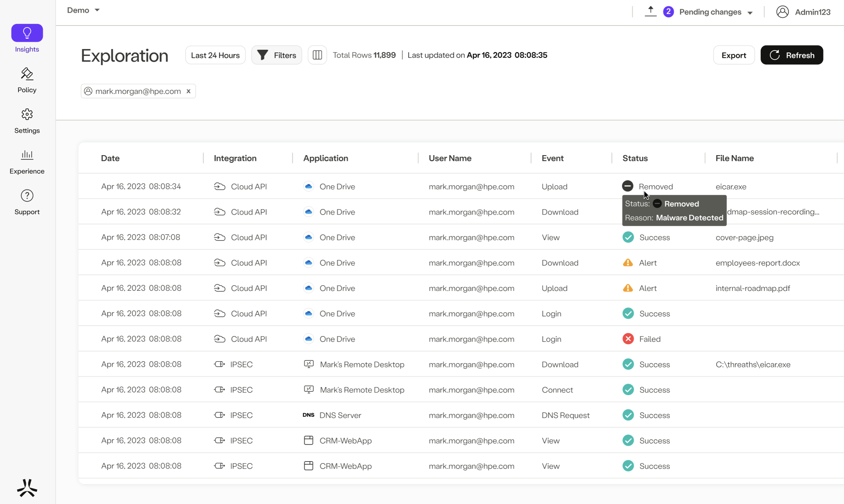Expand the Pending changes dropdown
The width and height of the screenshot is (844, 504).
pos(716,12)
